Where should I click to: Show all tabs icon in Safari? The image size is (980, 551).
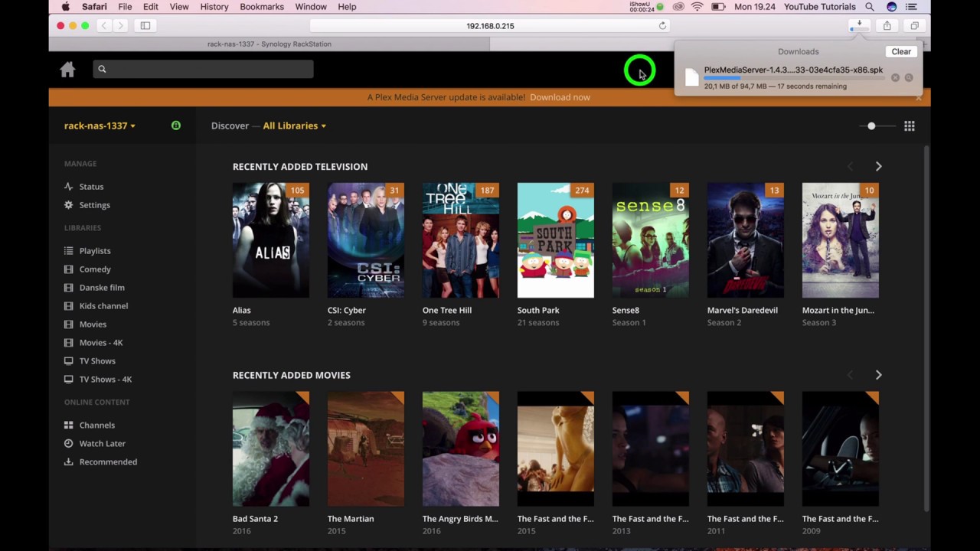(914, 26)
